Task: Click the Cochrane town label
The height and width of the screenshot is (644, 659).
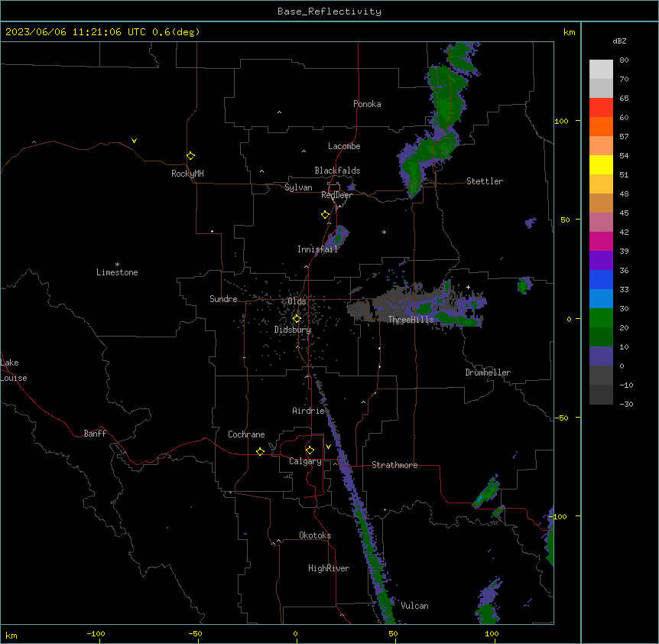Action: click(246, 434)
